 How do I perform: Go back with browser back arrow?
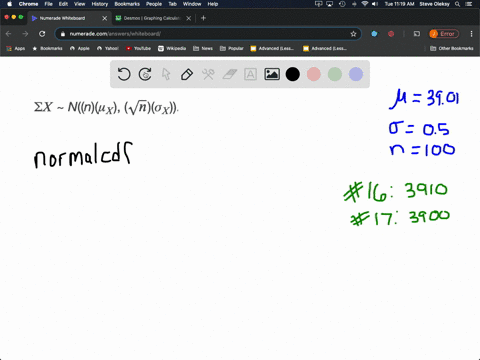(x=9, y=34)
